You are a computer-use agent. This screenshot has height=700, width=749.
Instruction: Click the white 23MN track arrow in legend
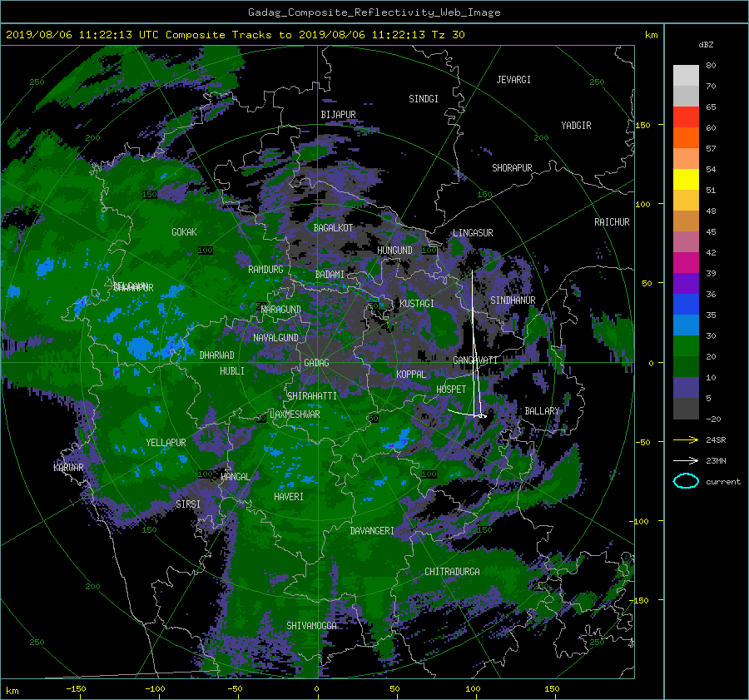pyautogui.click(x=686, y=460)
